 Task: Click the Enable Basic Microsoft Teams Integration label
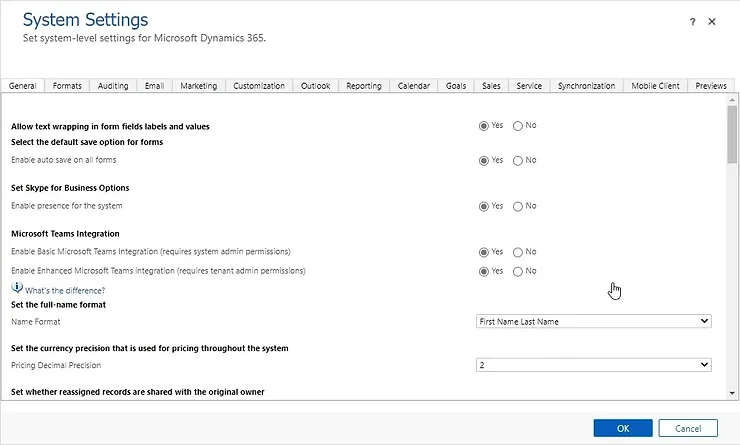(x=151, y=252)
